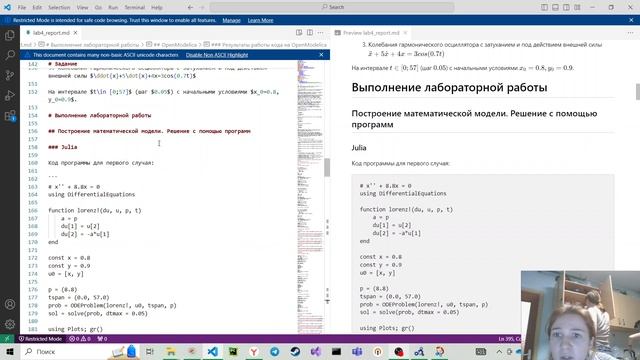Toggle the secondary side bar
640x360 pixels.
tap(567, 7)
